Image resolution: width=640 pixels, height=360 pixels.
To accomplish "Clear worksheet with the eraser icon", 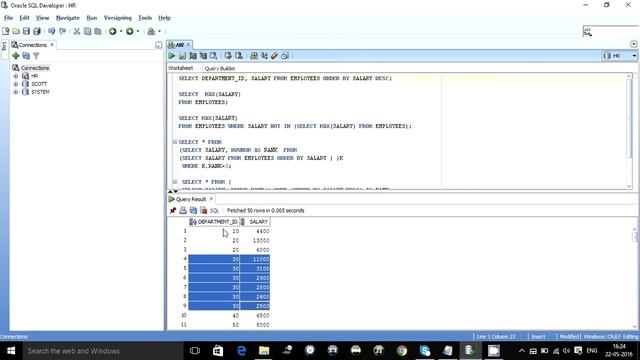I will 274,56.
